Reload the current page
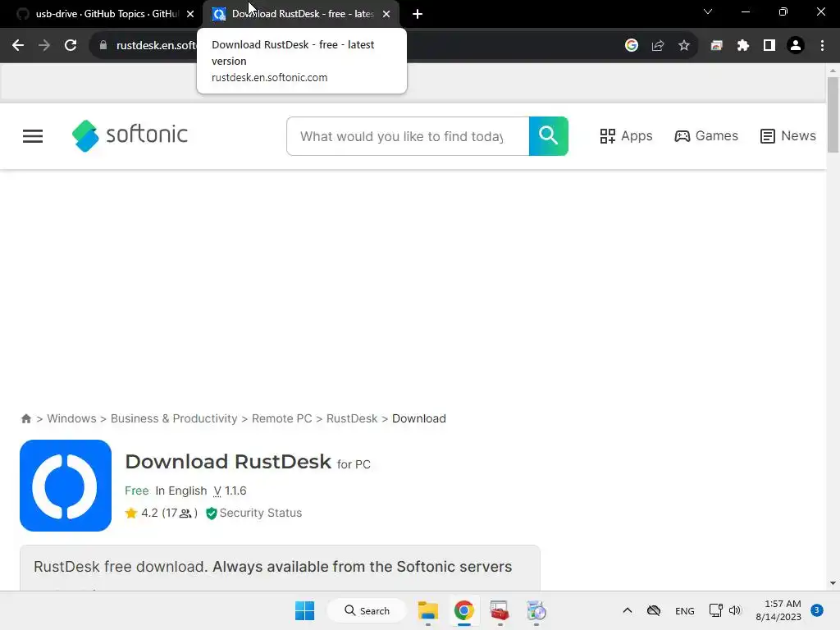The image size is (840, 630). pos(71,46)
